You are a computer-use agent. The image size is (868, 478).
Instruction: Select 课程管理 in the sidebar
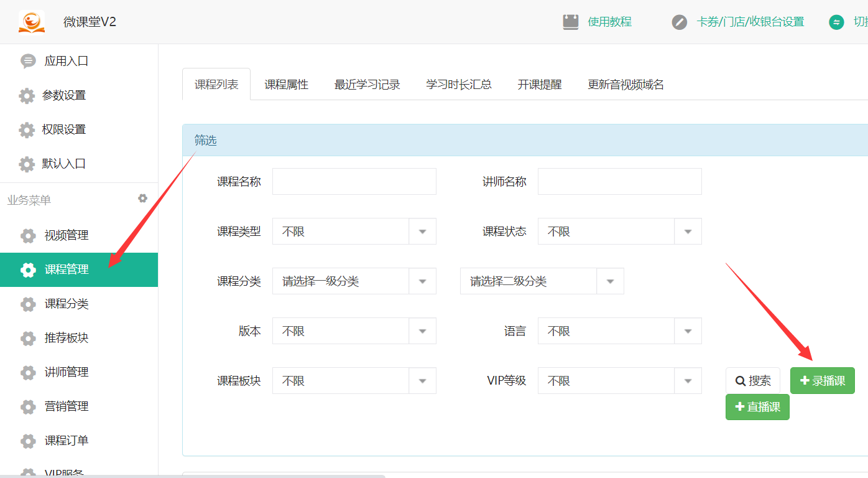click(79, 269)
